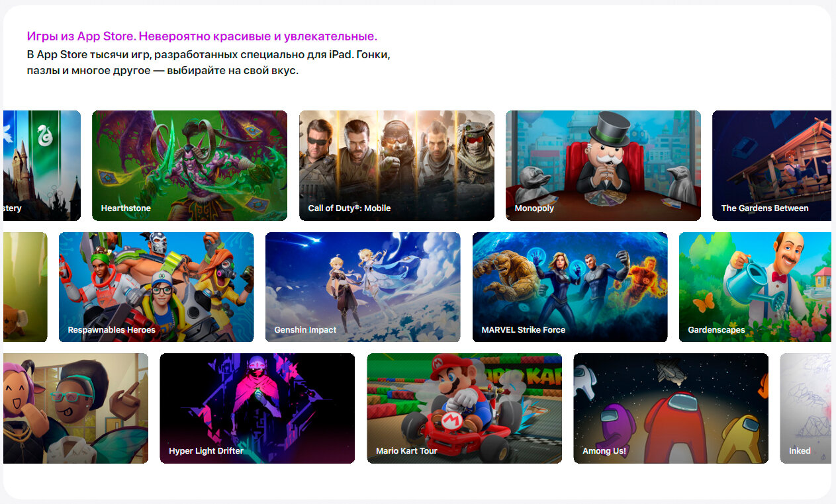This screenshot has height=504, width=836.
Task: Select the Mario Kart Tour tile
Action: [x=464, y=408]
